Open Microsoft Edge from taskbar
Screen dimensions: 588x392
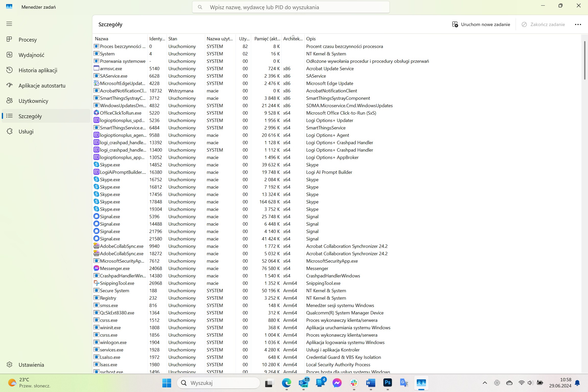pos(286,383)
